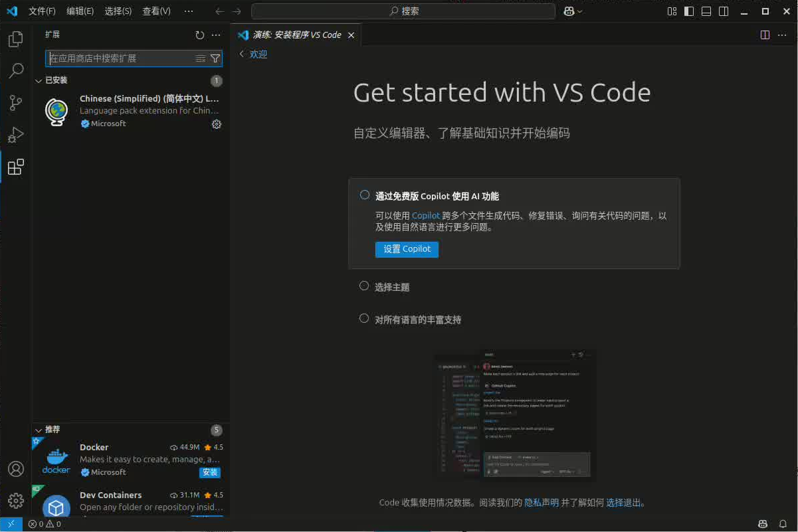The width and height of the screenshot is (798, 532).
Task: Open the Explorer view in activity bar
Action: [15, 39]
